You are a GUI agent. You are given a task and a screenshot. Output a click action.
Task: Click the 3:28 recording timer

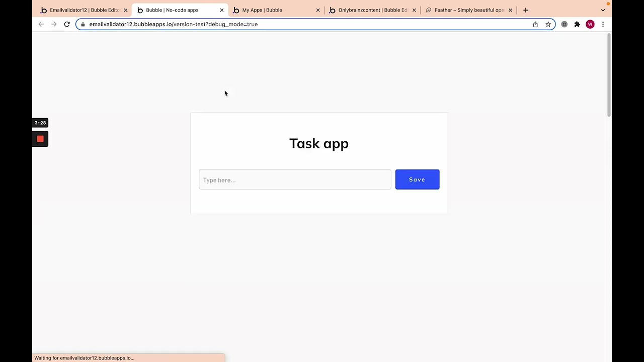click(40, 123)
